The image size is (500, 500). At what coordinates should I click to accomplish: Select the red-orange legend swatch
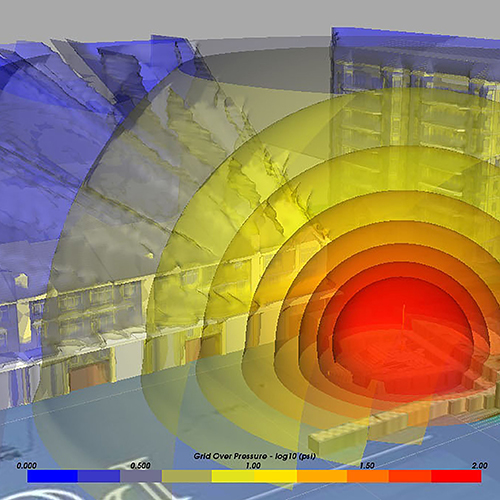(410, 476)
